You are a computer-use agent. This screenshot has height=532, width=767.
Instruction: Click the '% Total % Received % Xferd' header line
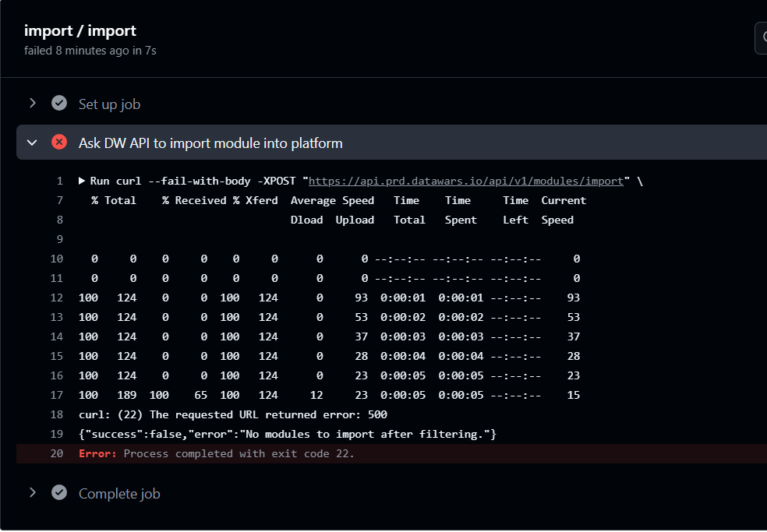(x=338, y=200)
